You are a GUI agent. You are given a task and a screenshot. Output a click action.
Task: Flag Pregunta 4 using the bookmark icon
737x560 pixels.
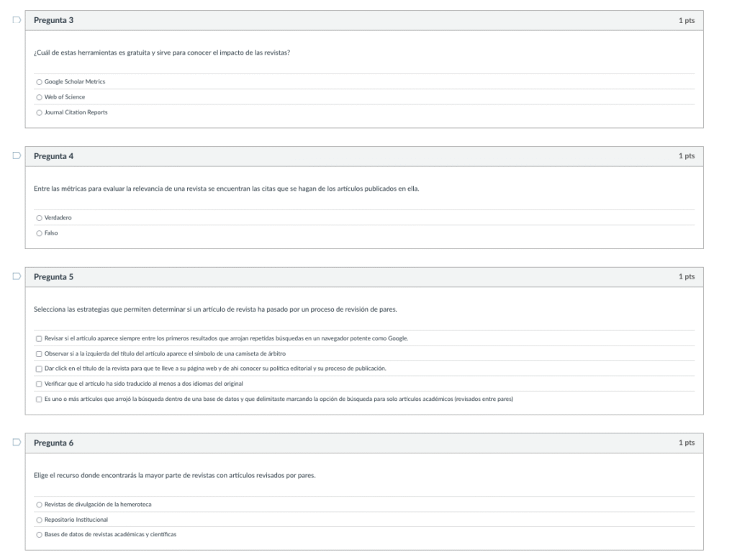point(16,156)
